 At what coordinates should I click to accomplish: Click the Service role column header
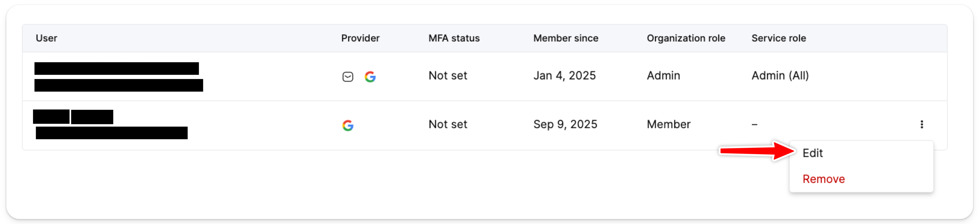tap(778, 38)
